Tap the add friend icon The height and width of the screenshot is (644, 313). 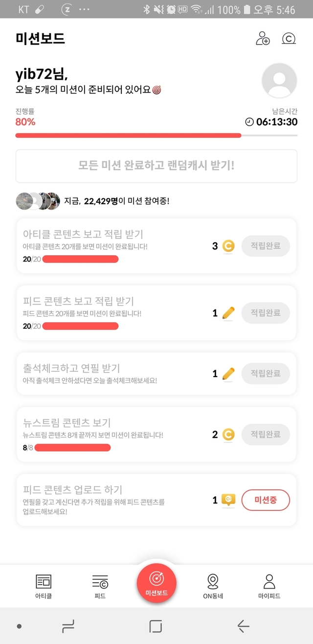263,39
